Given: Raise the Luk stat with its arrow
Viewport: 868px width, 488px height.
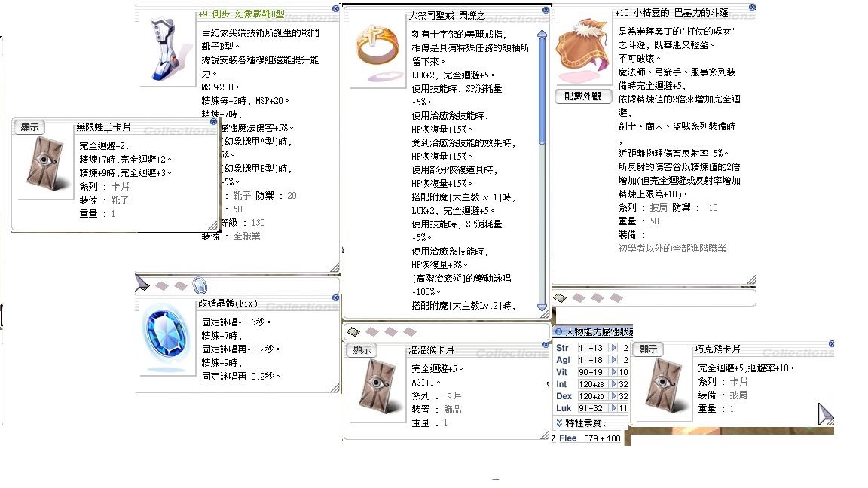Looking at the screenshot, I should pos(614,408).
